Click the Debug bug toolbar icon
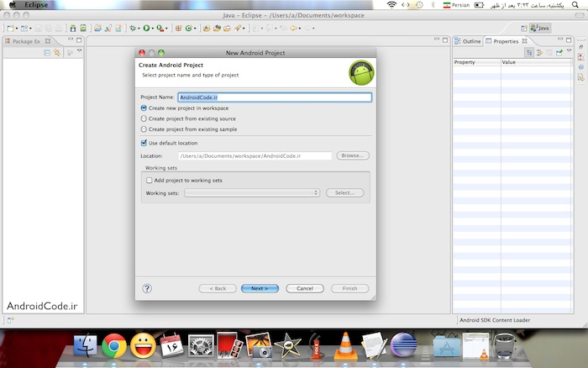 (x=134, y=28)
